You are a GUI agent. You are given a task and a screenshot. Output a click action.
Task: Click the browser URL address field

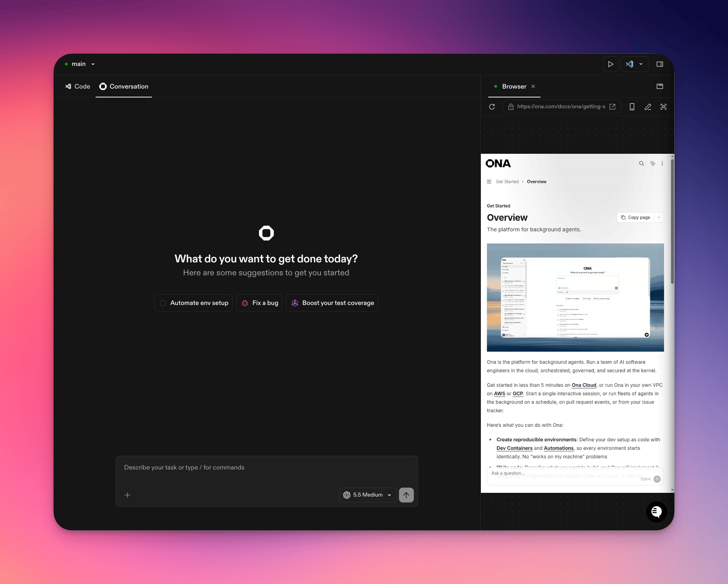(x=561, y=107)
